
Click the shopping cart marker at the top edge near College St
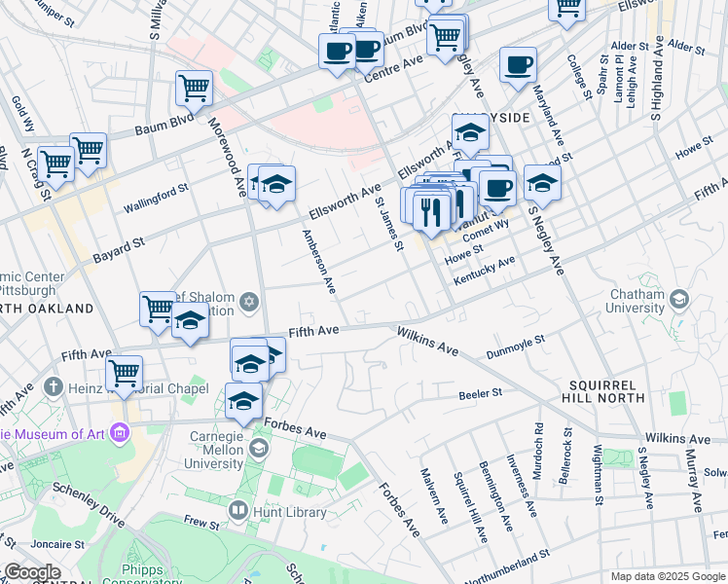[x=566, y=10]
